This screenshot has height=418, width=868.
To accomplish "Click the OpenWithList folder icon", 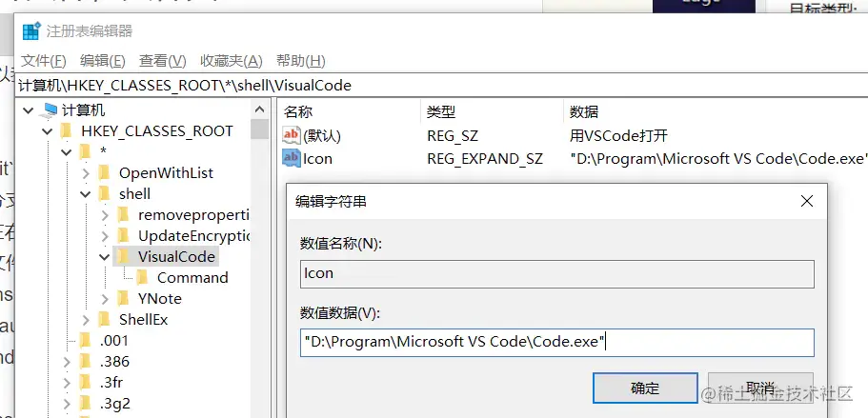I will [105, 172].
